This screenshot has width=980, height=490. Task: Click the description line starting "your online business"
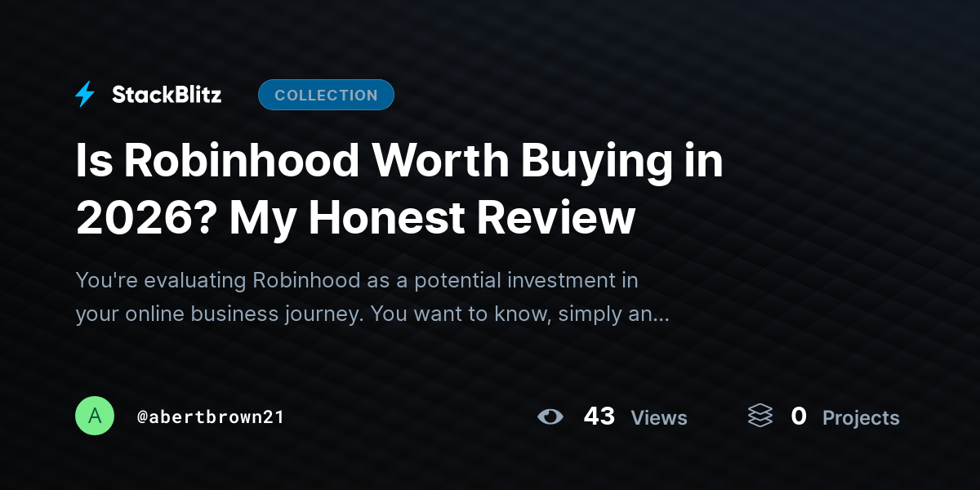[372, 314]
